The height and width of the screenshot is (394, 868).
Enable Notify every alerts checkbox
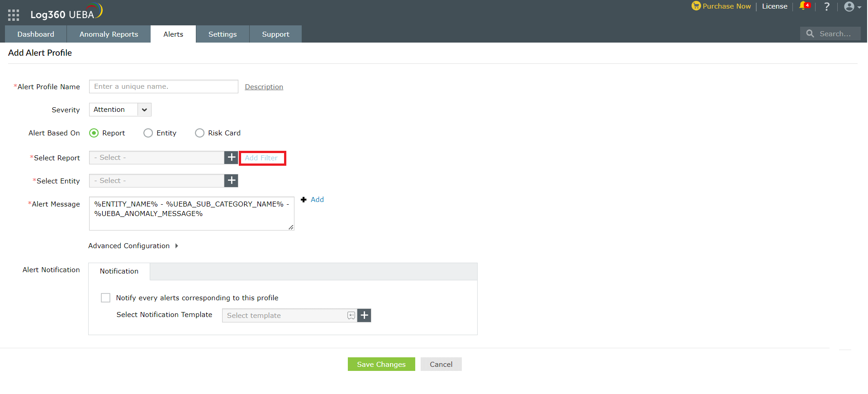105,298
